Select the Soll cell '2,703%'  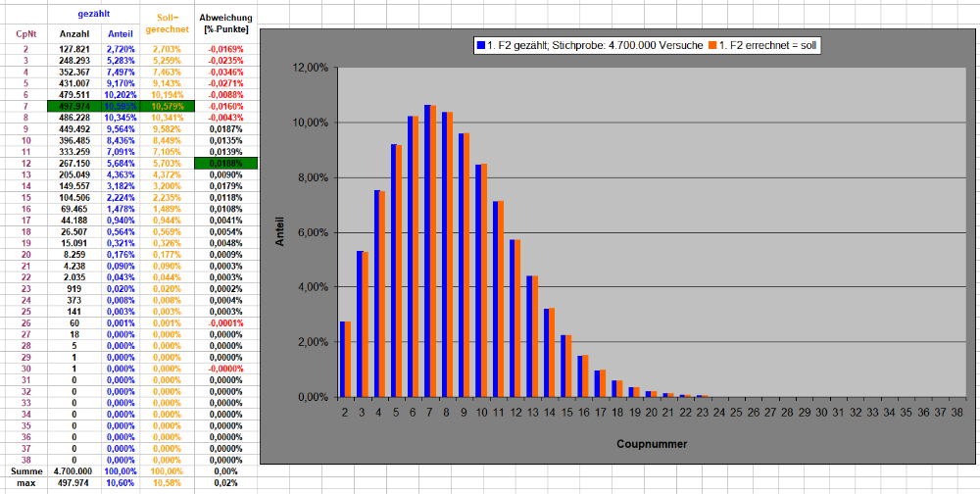tap(169, 49)
